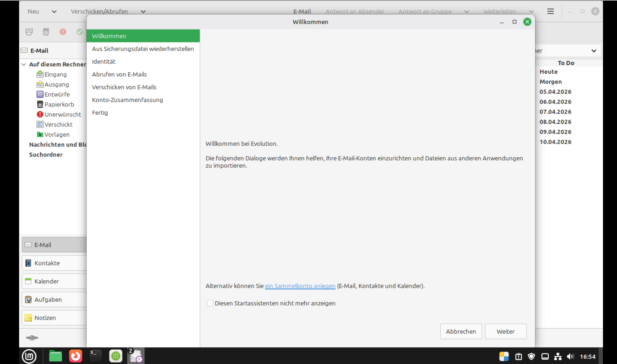The height and width of the screenshot is (364, 617).
Task: Expand the Neu dropdown arrow
Action: pos(54,12)
